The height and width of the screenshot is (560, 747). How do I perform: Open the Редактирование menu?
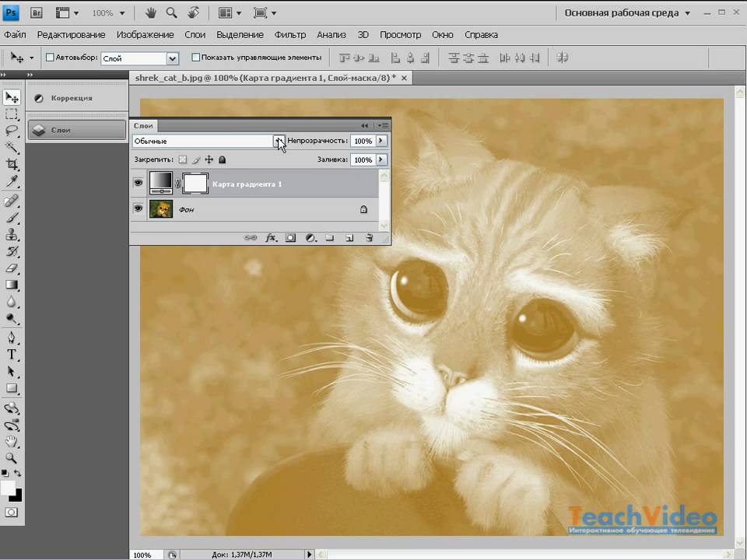pyautogui.click(x=71, y=35)
